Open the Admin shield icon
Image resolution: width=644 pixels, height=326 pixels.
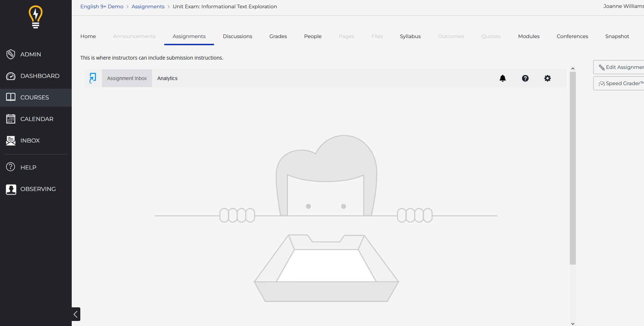11,54
